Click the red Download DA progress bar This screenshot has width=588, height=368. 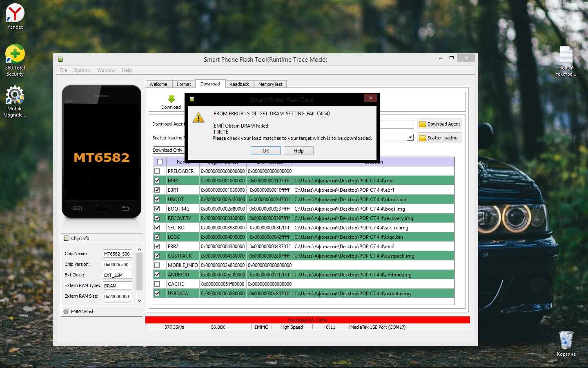pyautogui.click(x=307, y=320)
